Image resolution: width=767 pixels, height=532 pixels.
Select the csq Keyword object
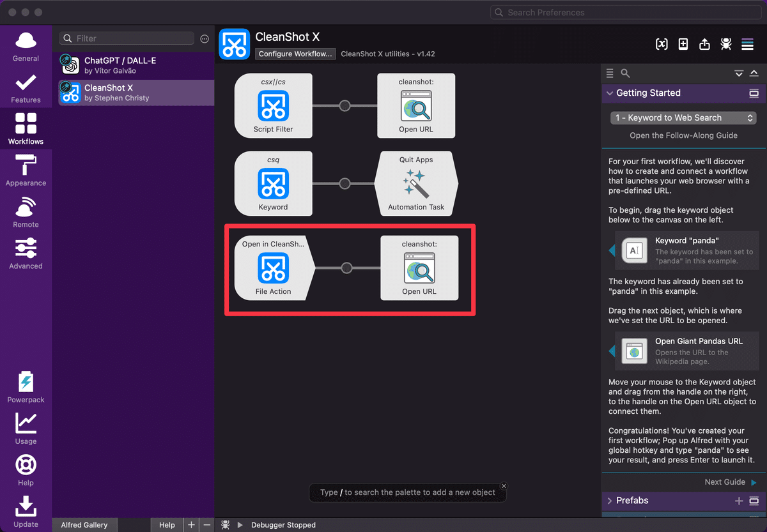tap(274, 183)
